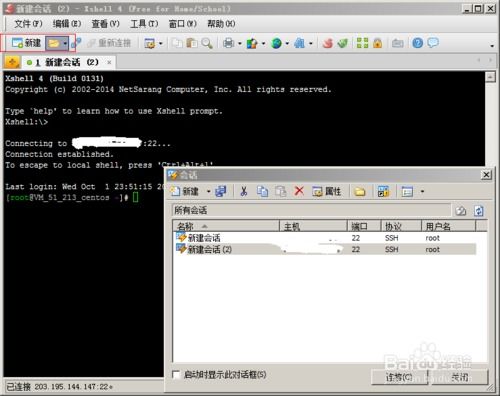
Task: Click the scissors cut icon in sessions dialog
Action: (244, 192)
